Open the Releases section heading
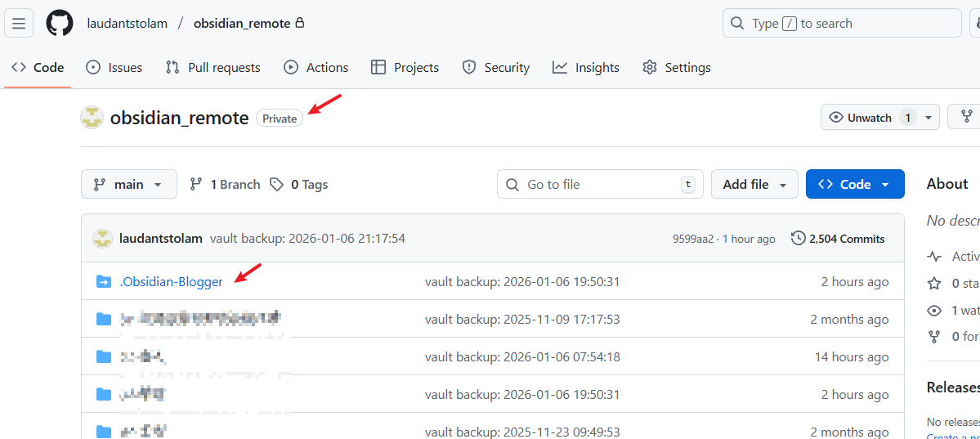The image size is (980, 439). 953,387
